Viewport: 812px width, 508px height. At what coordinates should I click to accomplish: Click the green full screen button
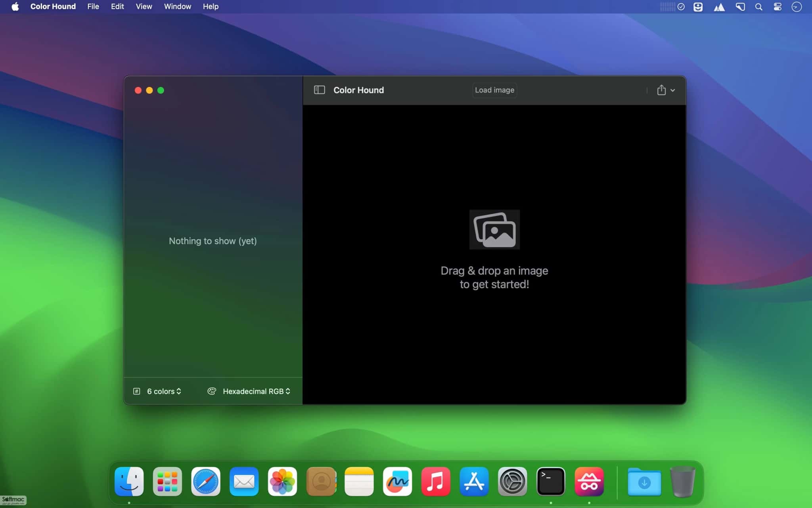[x=161, y=90]
